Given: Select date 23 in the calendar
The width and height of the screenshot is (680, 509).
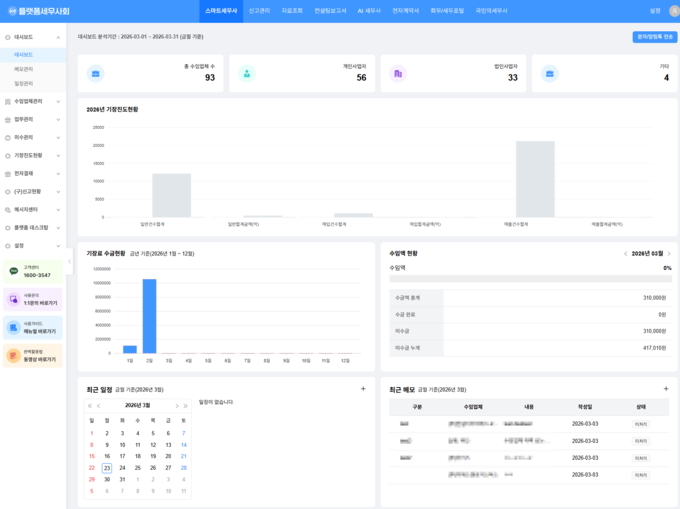Looking at the screenshot, I should (x=107, y=468).
